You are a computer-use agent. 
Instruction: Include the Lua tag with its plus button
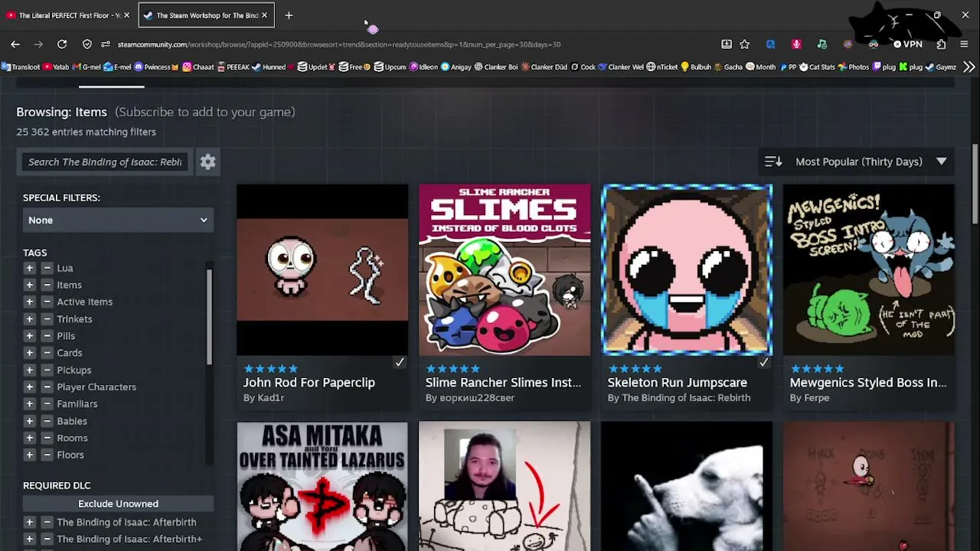[29, 268]
